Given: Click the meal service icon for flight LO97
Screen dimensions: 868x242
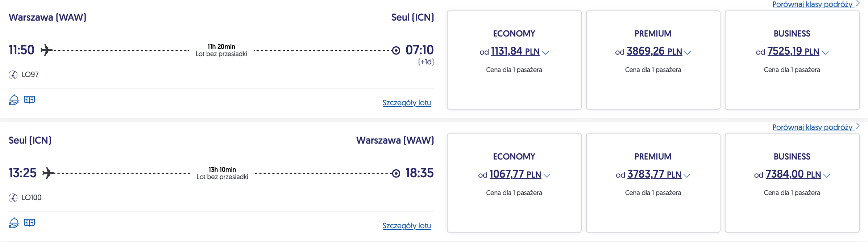Looking at the screenshot, I should (x=14, y=100).
